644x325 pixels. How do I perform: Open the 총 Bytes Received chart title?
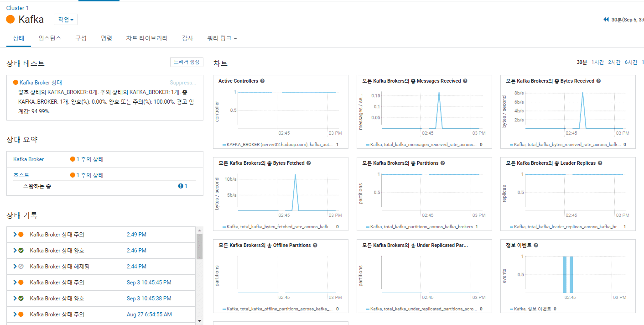click(550, 81)
